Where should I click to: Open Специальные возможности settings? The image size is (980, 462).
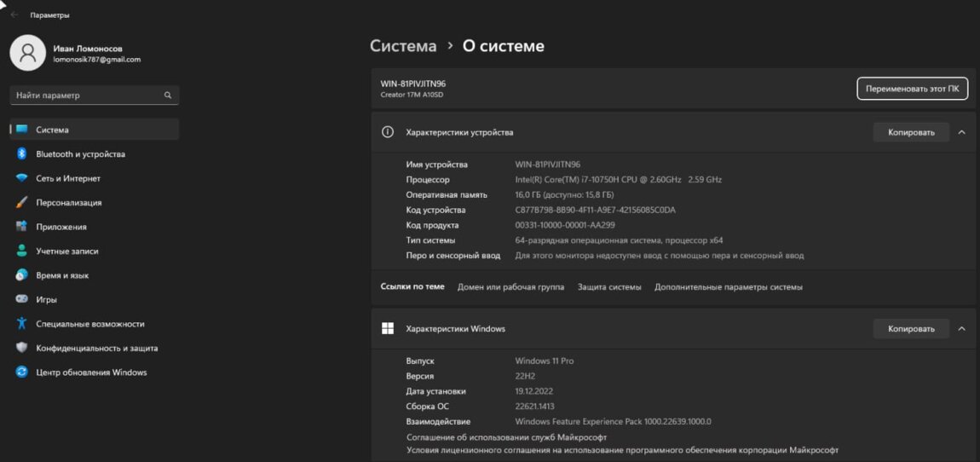pyautogui.click(x=95, y=324)
